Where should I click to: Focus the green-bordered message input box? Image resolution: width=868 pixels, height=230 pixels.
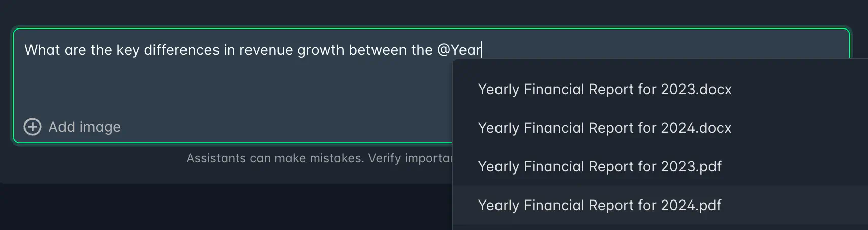233,85
